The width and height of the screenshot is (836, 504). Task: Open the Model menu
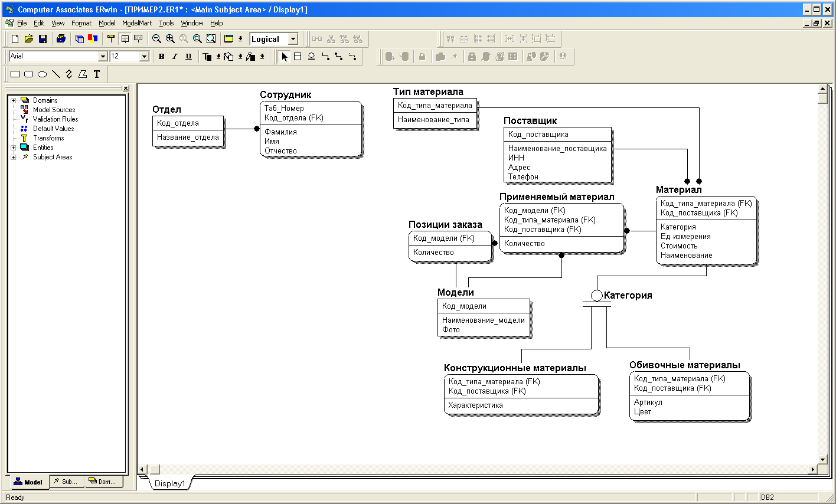(107, 23)
